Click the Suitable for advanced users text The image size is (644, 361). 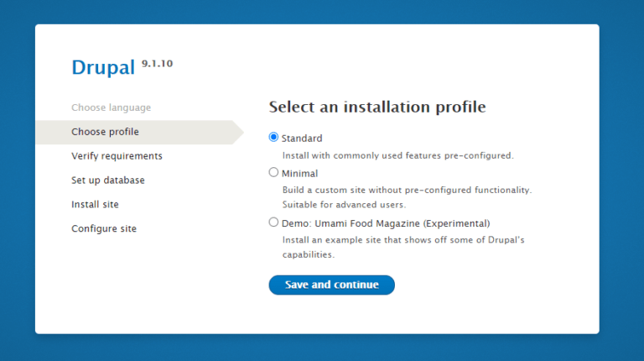pyautogui.click(x=344, y=204)
